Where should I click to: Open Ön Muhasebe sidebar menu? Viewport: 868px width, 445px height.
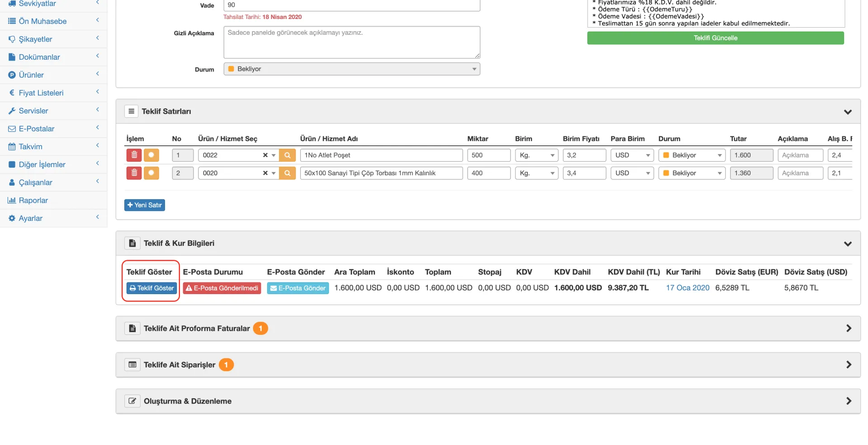53,21
